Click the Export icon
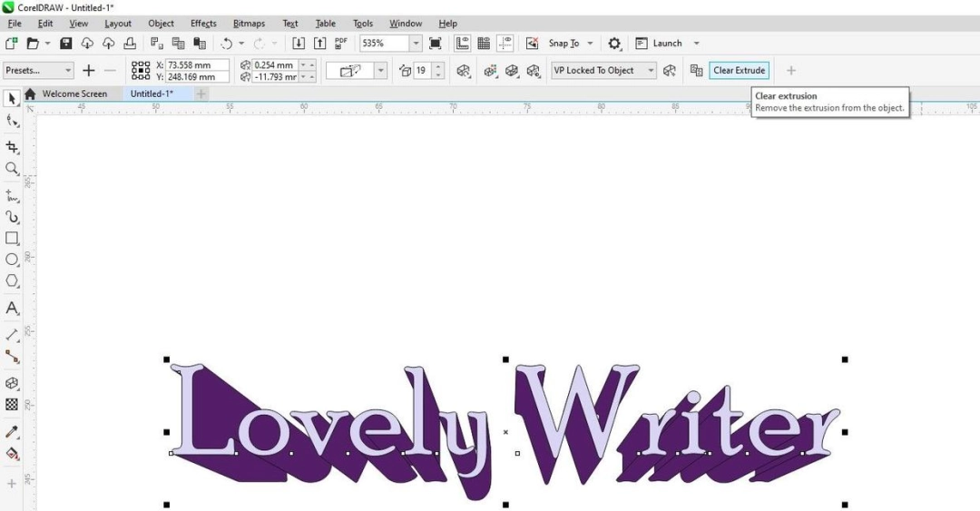This screenshot has height=511, width=980. (x=320, y=44)
